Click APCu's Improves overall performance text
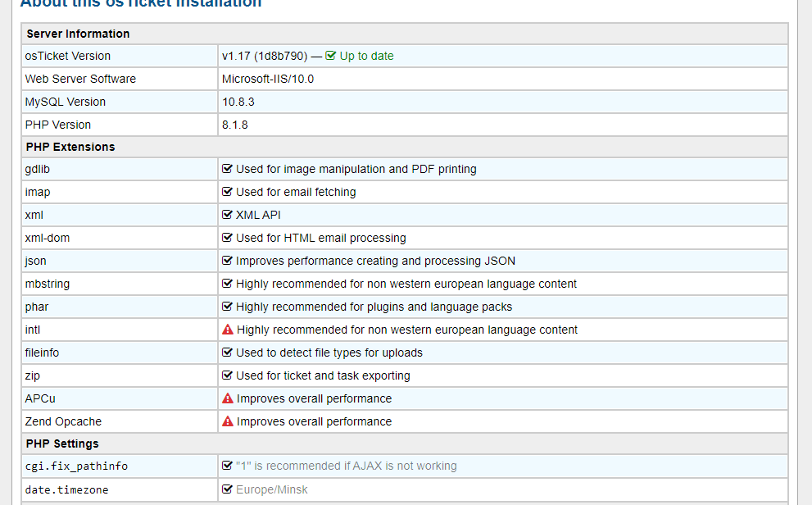Screen dimensions: 812x505 (x=315, y=398)
